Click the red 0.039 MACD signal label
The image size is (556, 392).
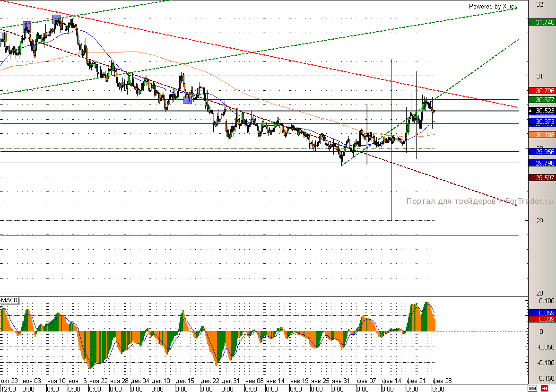541,319
